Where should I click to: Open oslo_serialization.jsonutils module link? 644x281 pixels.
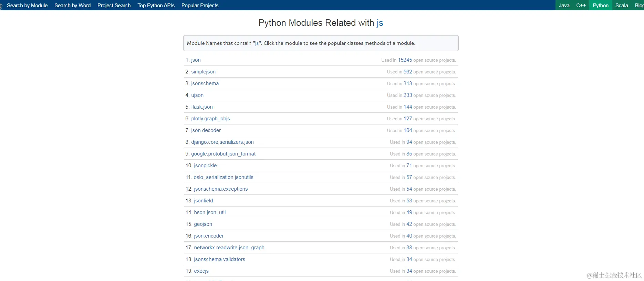pyautogui.click(x=224, y=177)
